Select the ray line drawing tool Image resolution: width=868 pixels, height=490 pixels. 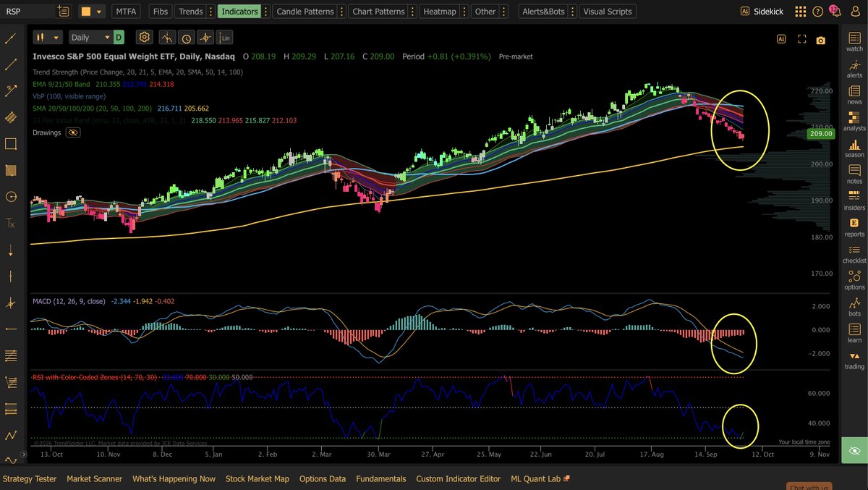coord(11,64)
